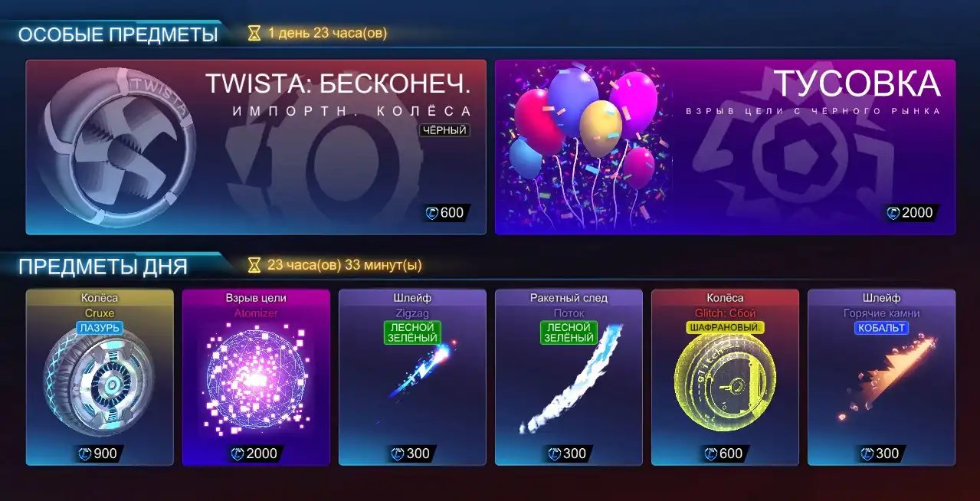Click the hourglass icon beside Особые предметы
The image size is (980, 501).
click(x=254, y=34)
